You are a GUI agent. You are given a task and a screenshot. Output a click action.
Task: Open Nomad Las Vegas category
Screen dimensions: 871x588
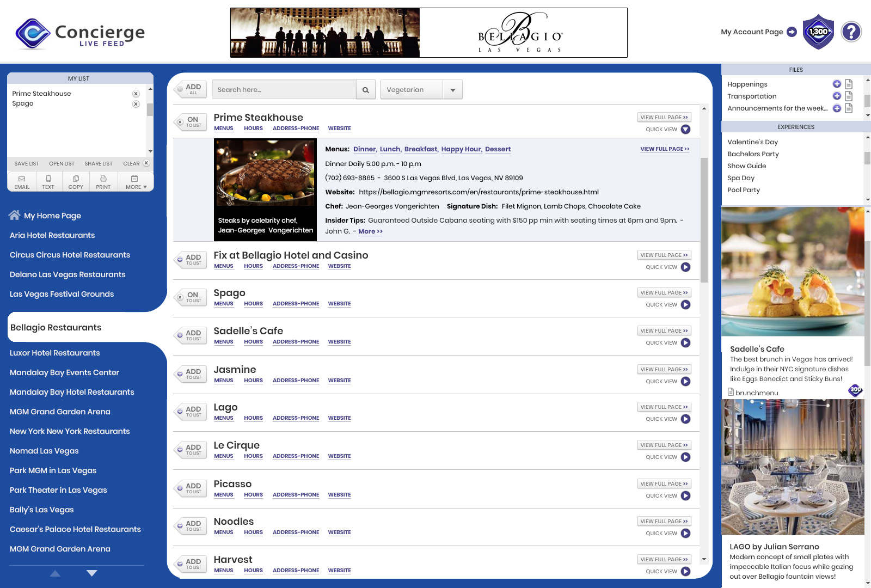pyautogui.click(x=44, y=451)
